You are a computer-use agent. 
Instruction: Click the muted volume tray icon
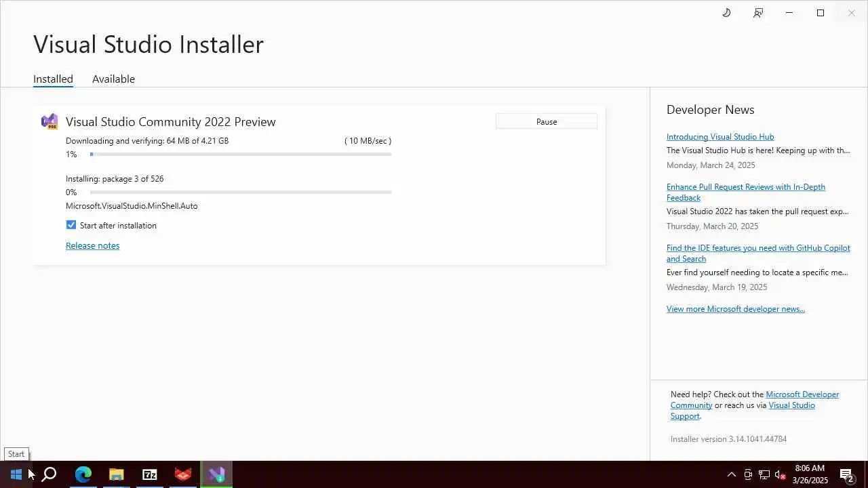click(x=781, y=474)
